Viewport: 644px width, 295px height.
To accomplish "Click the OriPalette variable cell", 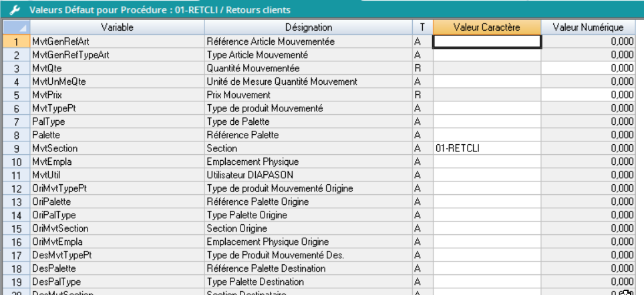I will pos(117,202).
